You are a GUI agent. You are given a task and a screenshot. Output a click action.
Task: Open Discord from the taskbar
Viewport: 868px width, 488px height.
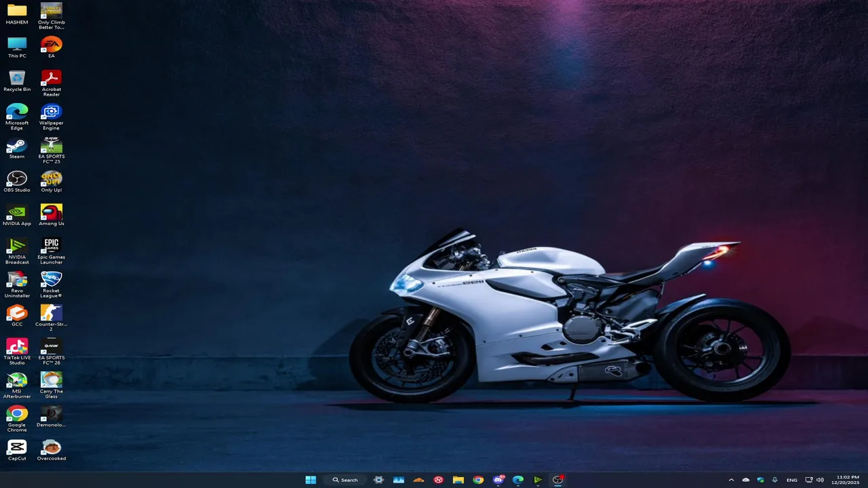[498, 480]
